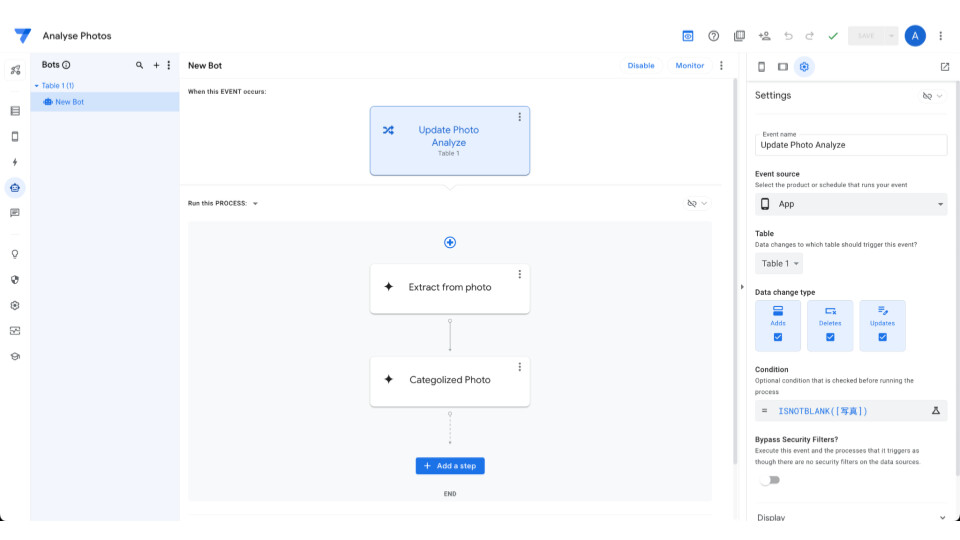Viewport: 960px width, 540px height.
Task: Insert step using blue plus circle
Action: click(x=450, y=242)
